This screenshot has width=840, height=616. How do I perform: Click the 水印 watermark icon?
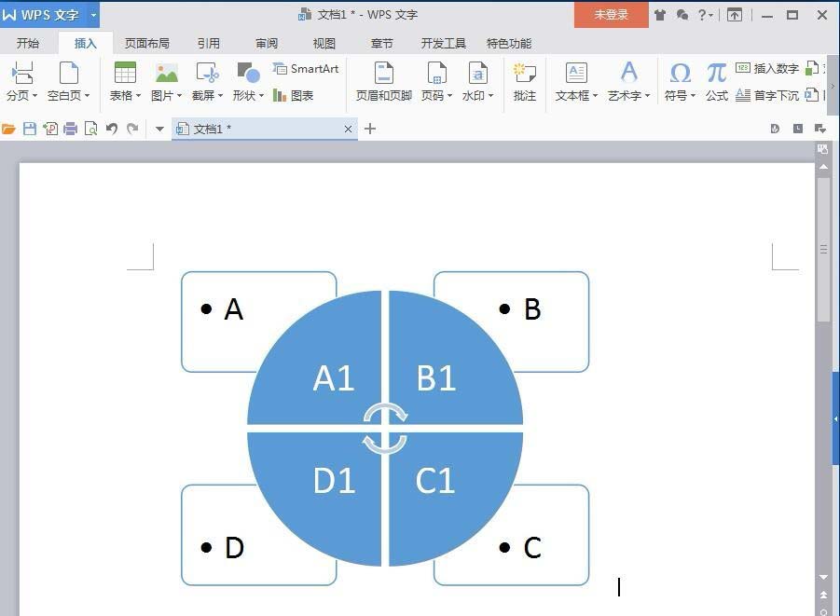pyautogui.click(x=478, y=73)
